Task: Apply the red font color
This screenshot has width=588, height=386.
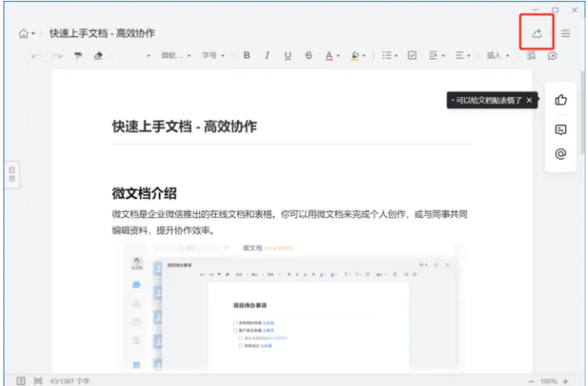Action: [x=329, y=56]
